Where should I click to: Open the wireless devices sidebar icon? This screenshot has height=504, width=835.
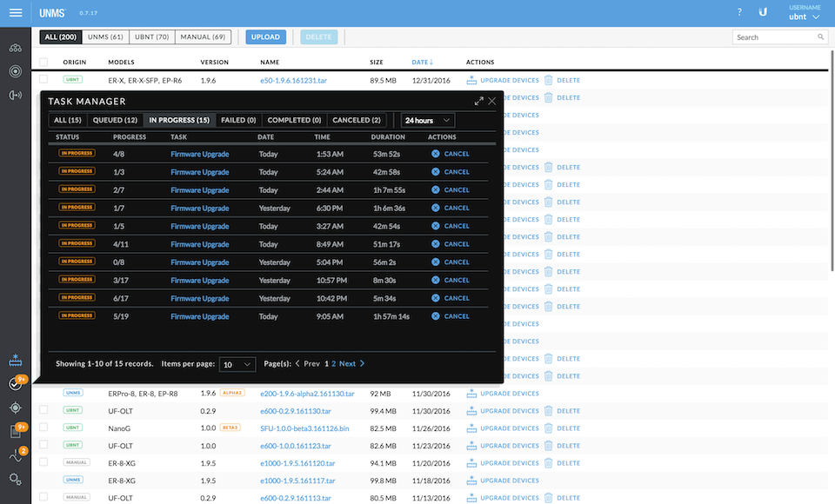pyautogui.click(x=16, y=95)
